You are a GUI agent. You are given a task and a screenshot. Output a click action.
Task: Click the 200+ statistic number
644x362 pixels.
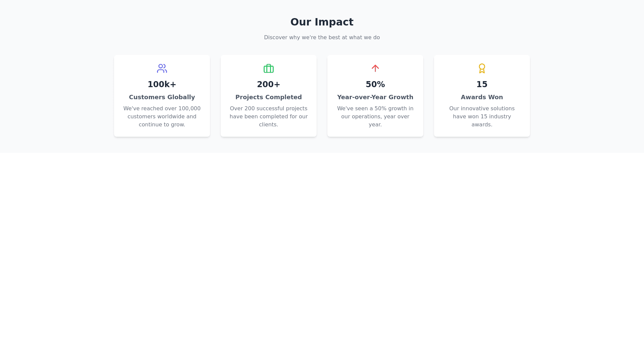pyautogui.click(x=268, y=84)
